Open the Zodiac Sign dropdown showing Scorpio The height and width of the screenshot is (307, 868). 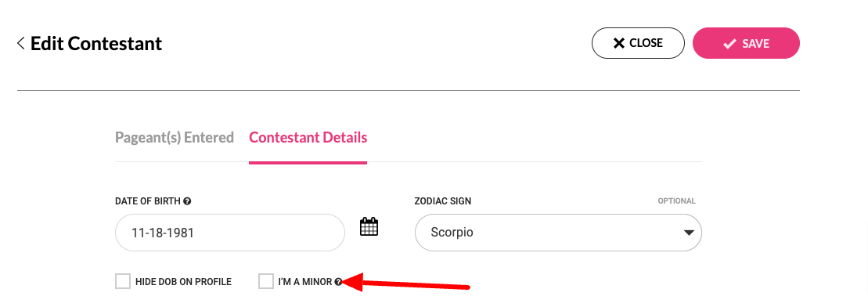tap(558, 232)
